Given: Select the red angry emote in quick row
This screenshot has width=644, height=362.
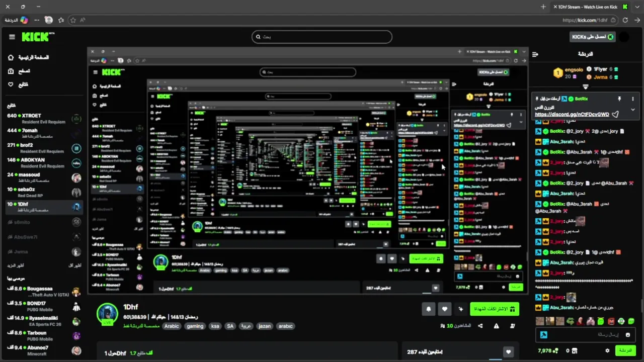Looking at the screenshot, I should point(611,321).
